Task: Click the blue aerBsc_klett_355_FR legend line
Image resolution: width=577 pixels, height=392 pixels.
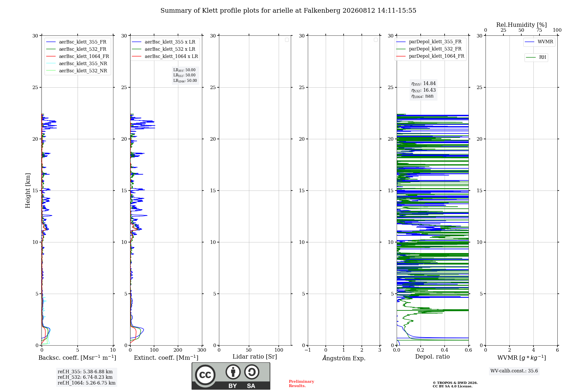Action: click(51, 42)
